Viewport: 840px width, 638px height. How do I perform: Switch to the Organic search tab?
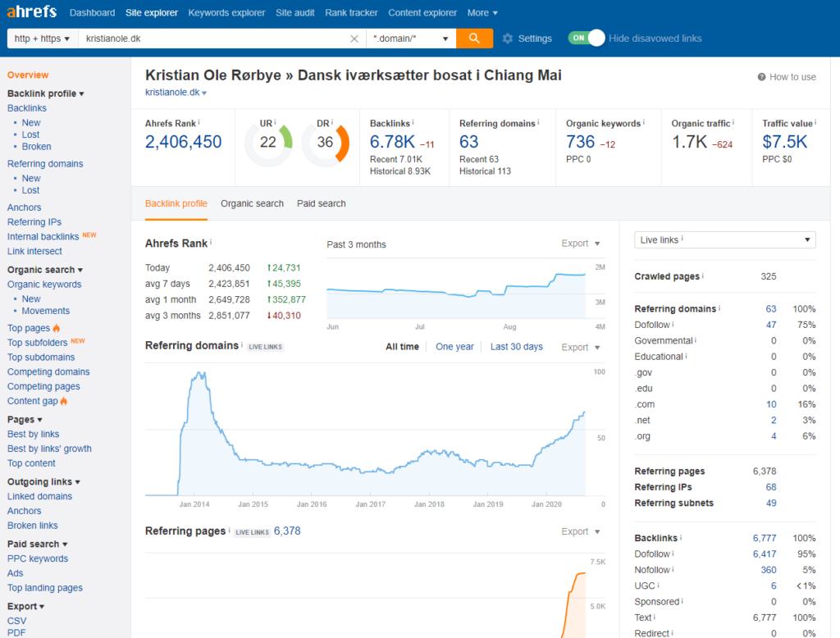point(253,203)
